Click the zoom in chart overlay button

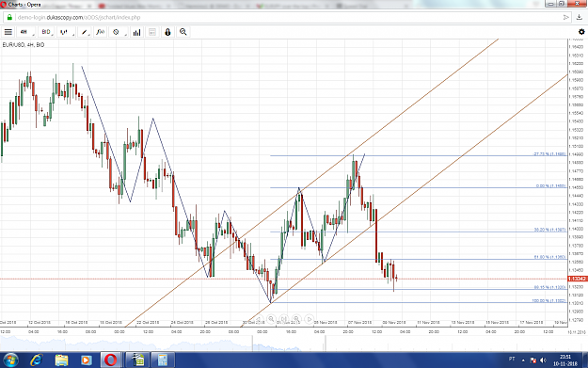296,319
